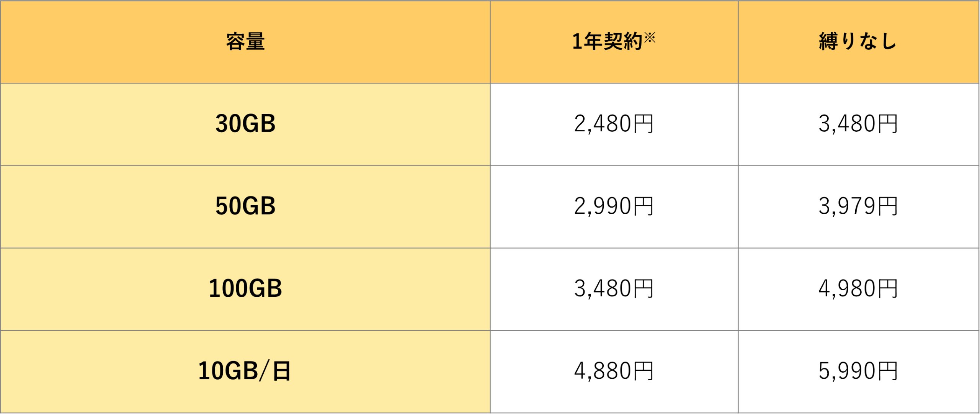Click the 日 character in 10GB/日
The width and height of the screenshot is (980, 414).
[x=282, y=371]
